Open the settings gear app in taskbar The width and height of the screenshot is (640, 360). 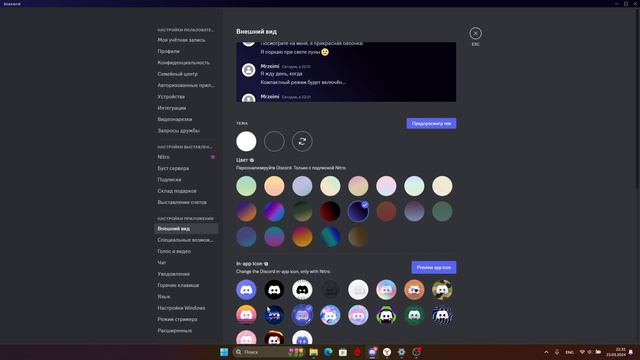click(x=402, y=352)
